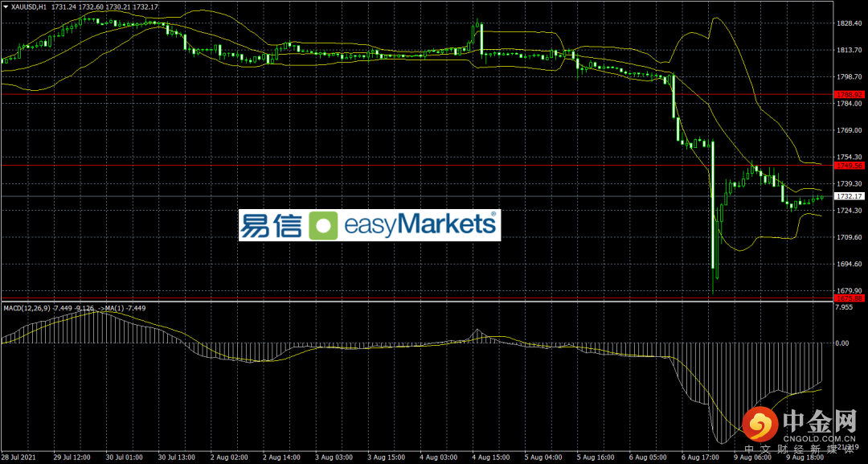Image resolution: width=868 pixels, height=464 pixels.
Task: Click the 1769.00 value on price scale
Action: [850, 130]
